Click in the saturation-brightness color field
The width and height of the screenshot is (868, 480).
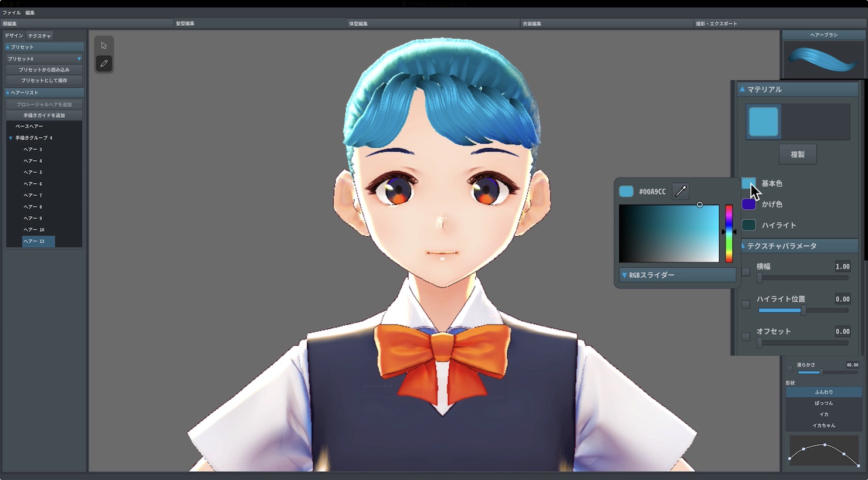click(669, 233)
